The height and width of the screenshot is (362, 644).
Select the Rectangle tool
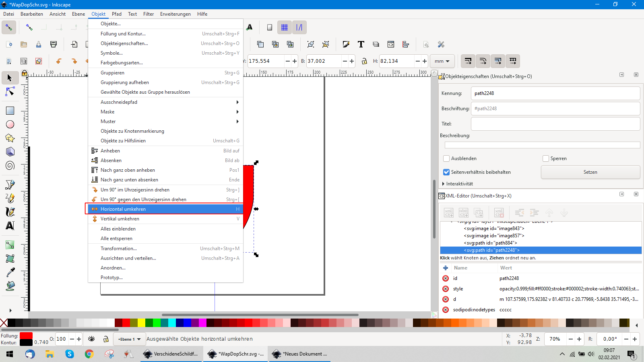coord(10,111)
